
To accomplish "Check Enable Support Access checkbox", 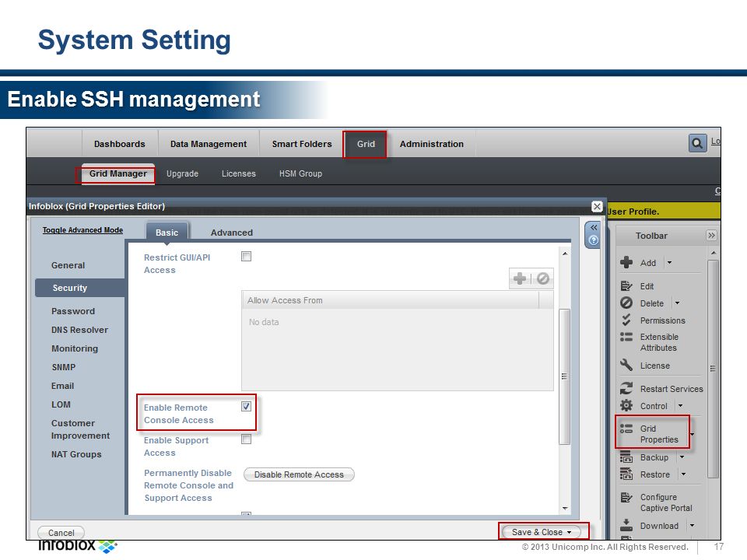I will point(247,439).
